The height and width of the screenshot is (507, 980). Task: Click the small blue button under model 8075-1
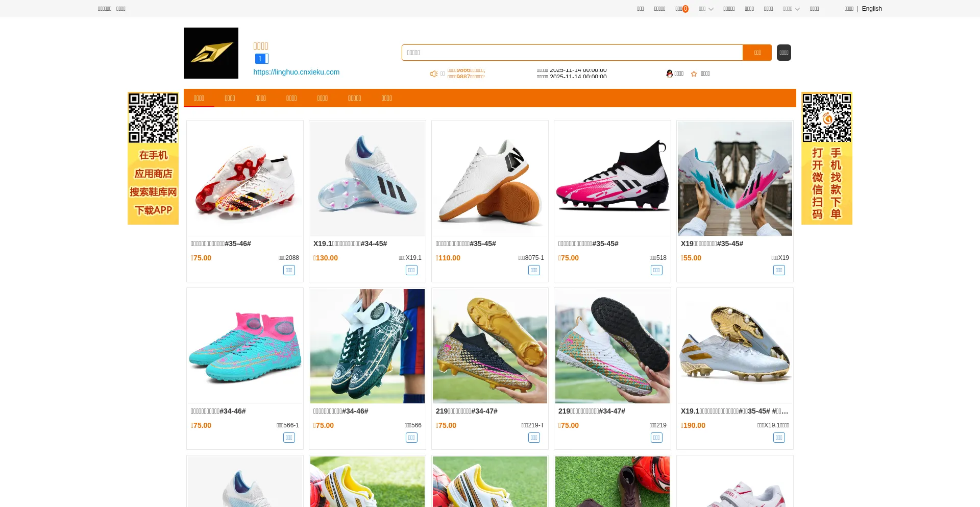coord(534,270)
